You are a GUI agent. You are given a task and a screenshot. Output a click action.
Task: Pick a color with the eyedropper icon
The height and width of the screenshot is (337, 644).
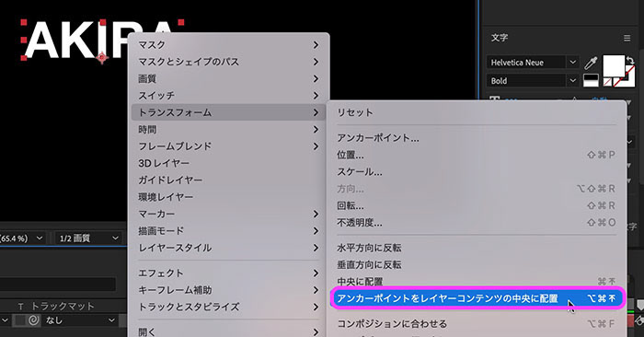point(591,63)
